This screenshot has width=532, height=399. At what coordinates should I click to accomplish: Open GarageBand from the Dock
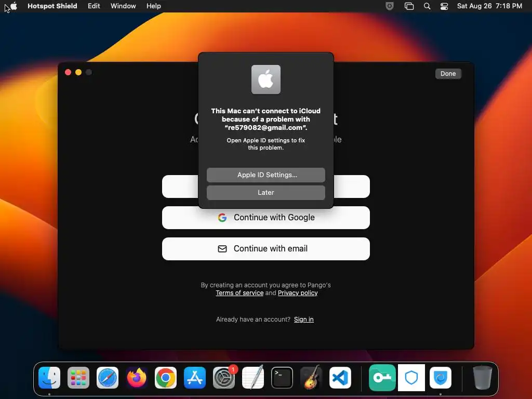pos(311,378)
